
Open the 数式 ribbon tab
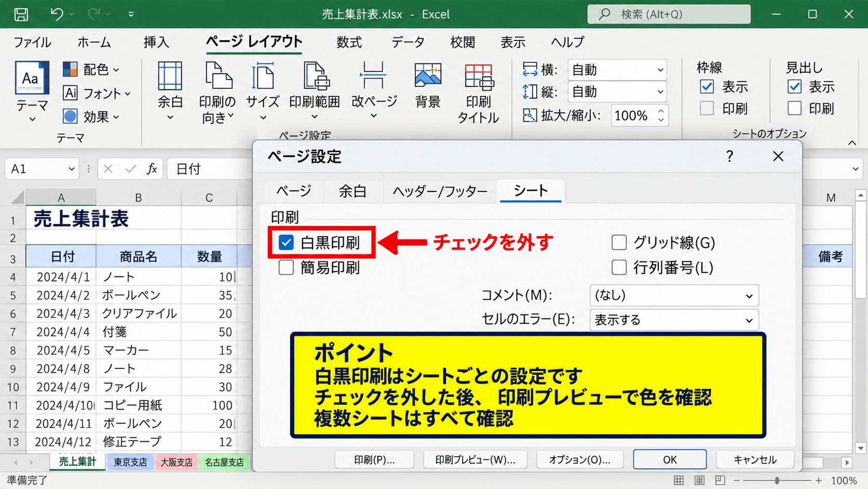[349, 42]
